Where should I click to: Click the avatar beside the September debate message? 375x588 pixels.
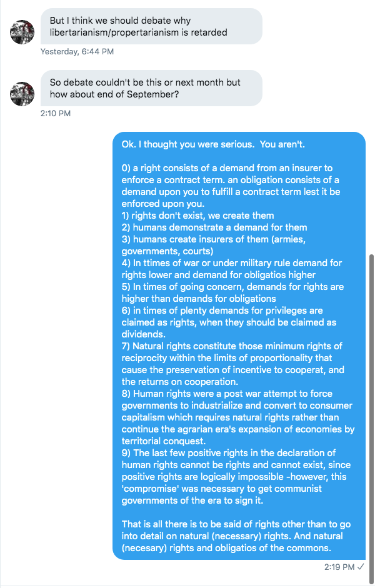point(22,94)
